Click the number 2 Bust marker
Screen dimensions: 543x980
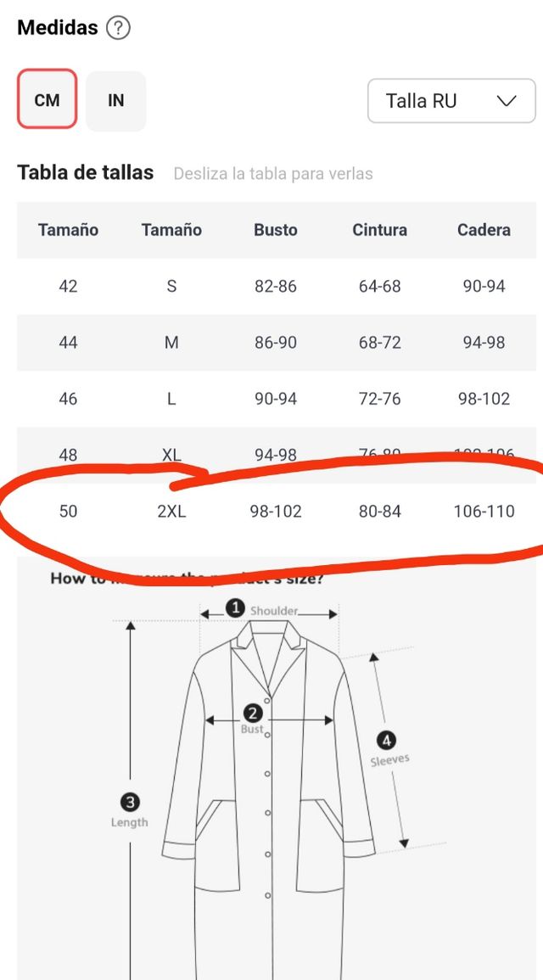pos(252,714)
